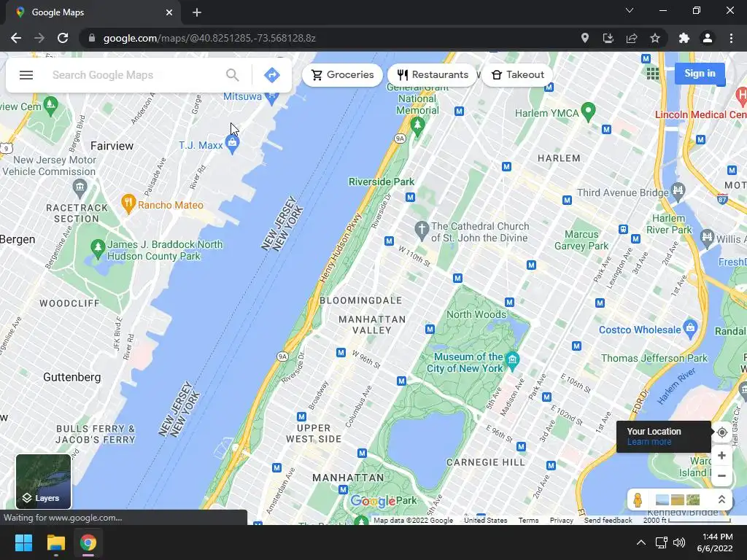Viewport: 747px width, 560px height.
Task: Click the Your Location target icon
Action: [x=721, y=432]
